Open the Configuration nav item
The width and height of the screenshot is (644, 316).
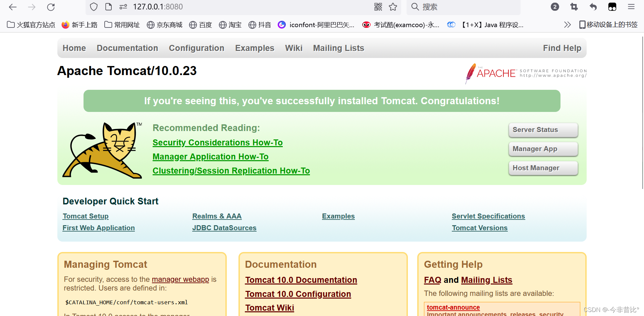click(x=197, y=48)
